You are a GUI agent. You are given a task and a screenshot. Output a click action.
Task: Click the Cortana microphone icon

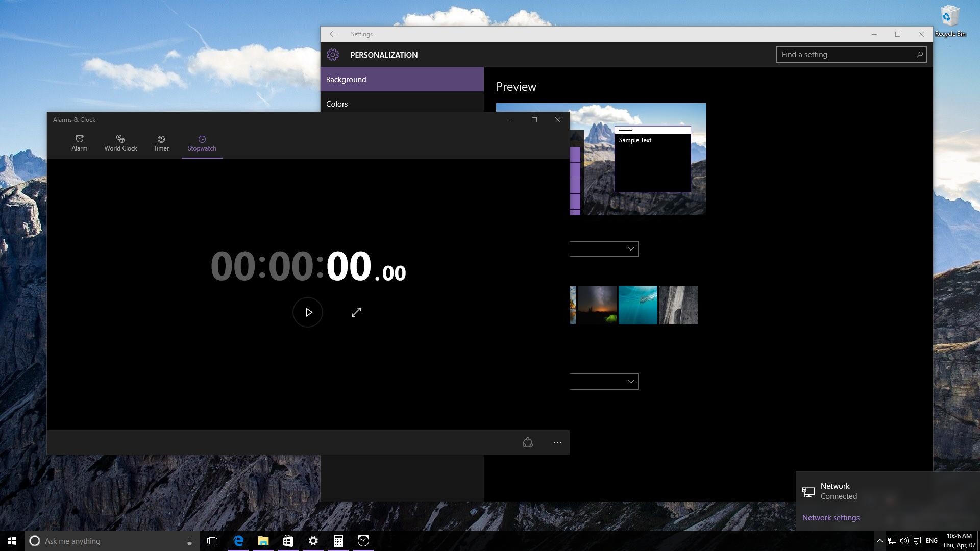[x=189, y=541]
